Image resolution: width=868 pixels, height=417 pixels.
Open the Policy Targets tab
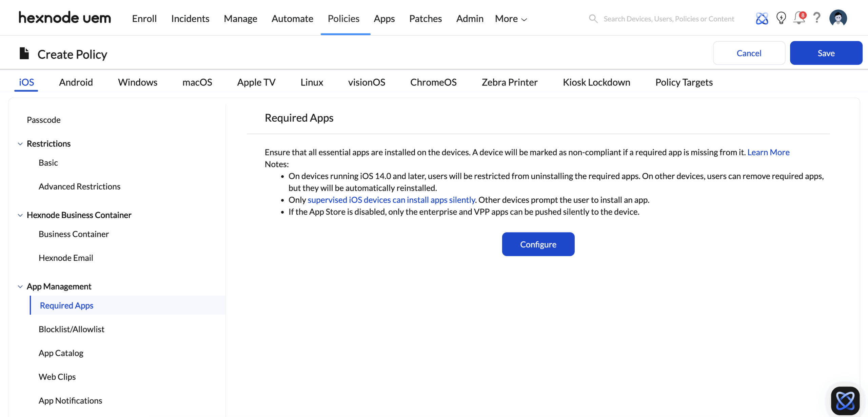(684, 82)
